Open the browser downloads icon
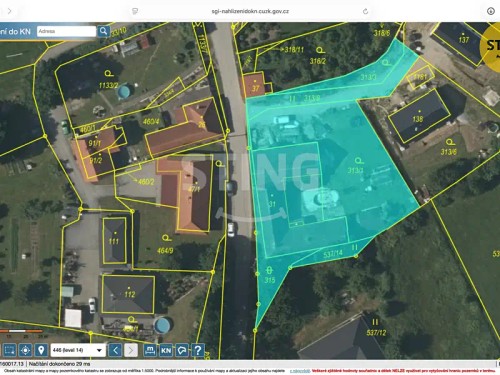Image resolution: width=500 pixels, height=375 pixels. point(491,11)
